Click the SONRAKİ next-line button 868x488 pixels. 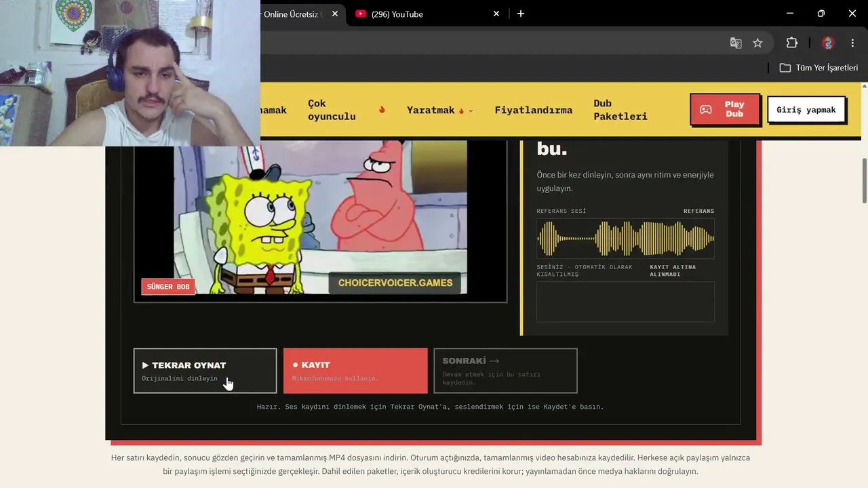coord(505,371)
